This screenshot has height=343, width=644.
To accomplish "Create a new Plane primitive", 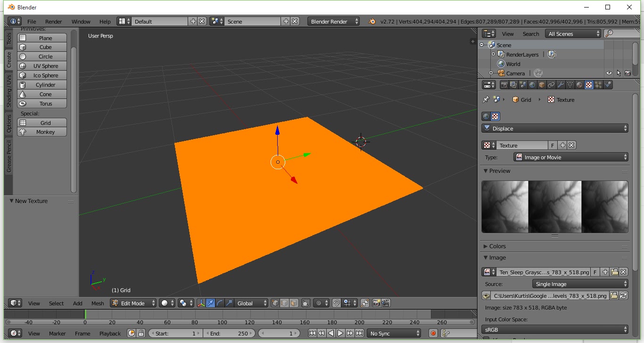I will pos(41,38).
